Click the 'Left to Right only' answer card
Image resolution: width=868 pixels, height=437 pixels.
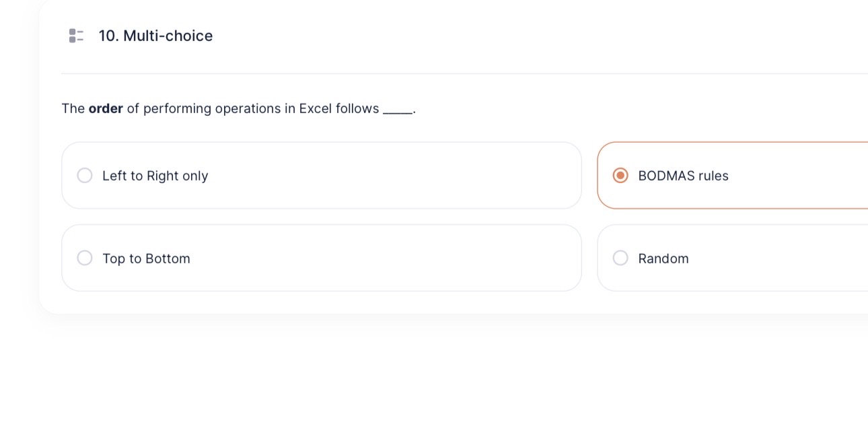[321, 175]
